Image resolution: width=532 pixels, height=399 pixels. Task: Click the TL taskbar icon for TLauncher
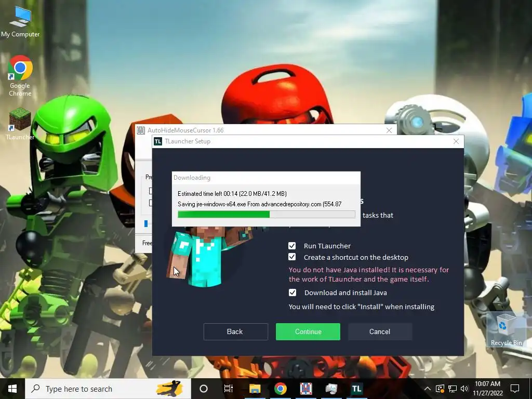click(x=356, y=389)
